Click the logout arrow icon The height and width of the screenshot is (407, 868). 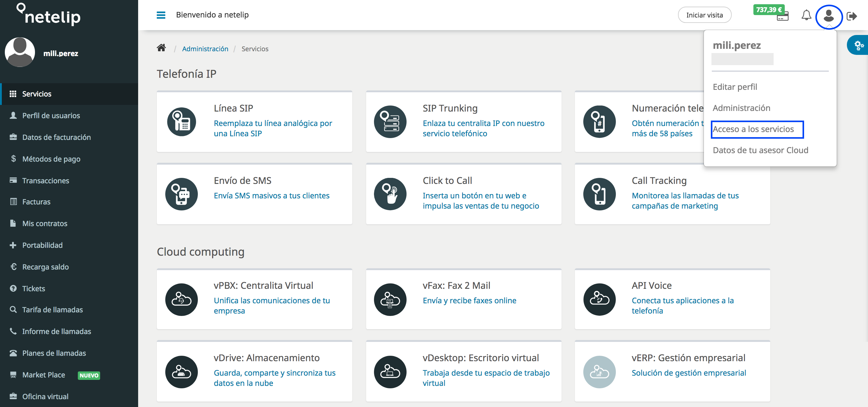click(851, 16)
